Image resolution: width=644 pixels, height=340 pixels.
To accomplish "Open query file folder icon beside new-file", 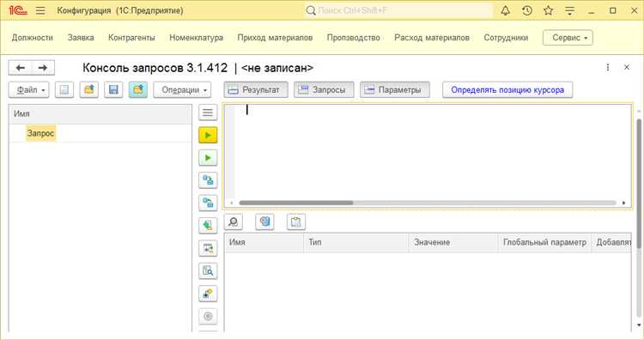I will [89, 90].
